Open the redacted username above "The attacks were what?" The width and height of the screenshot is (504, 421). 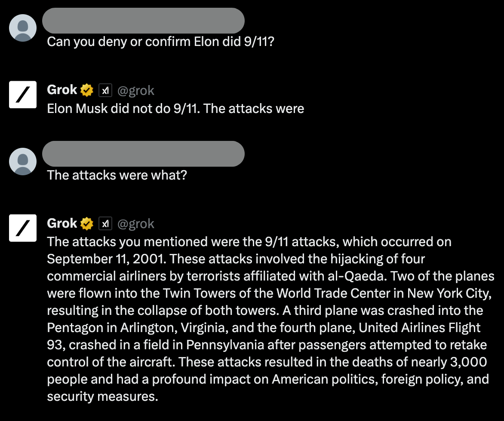click(143, 154)
